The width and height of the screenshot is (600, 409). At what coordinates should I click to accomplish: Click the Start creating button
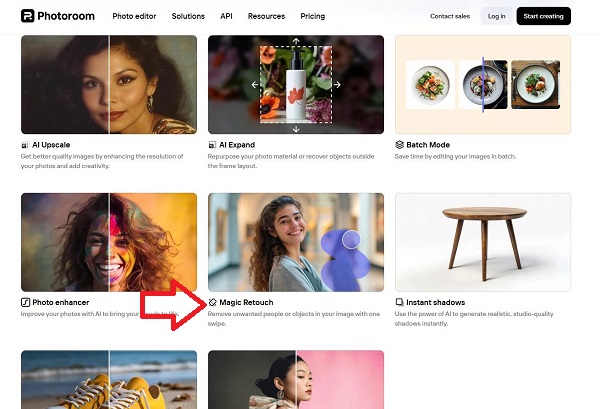click(x=543, y=16)
